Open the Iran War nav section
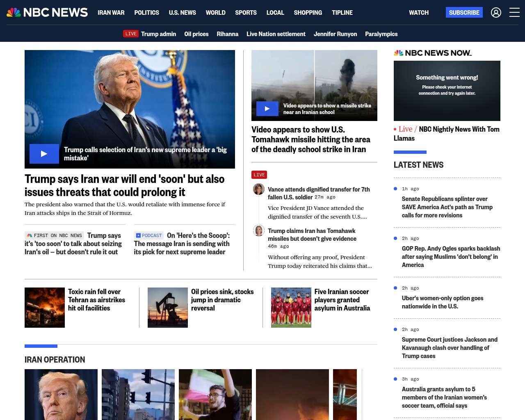 click(x=111, y=13)
